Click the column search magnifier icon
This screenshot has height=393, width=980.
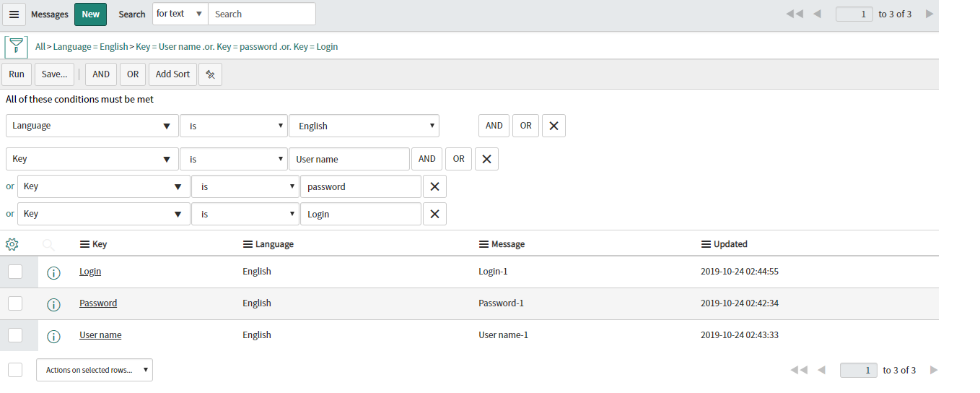48,245
